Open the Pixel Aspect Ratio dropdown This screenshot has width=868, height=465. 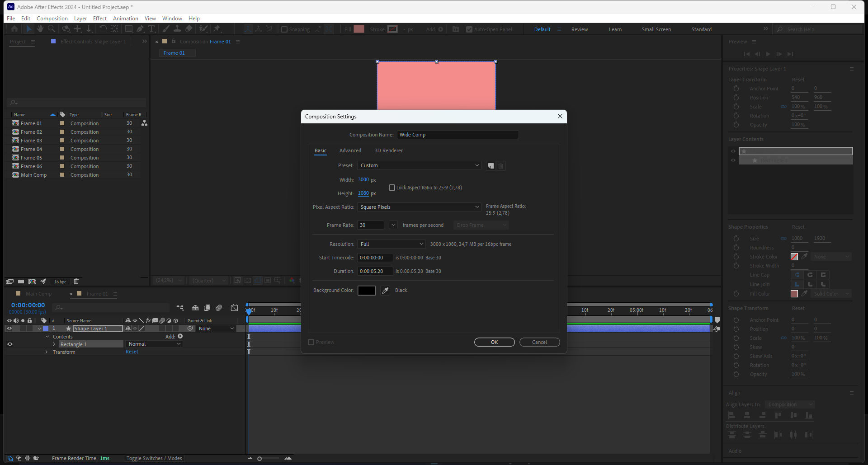(419, 207)
